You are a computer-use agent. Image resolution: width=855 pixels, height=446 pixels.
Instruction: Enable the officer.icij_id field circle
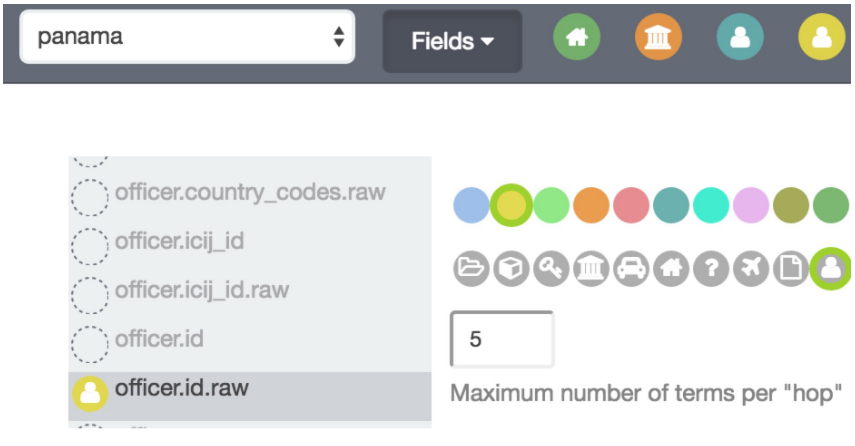(90, 242)
